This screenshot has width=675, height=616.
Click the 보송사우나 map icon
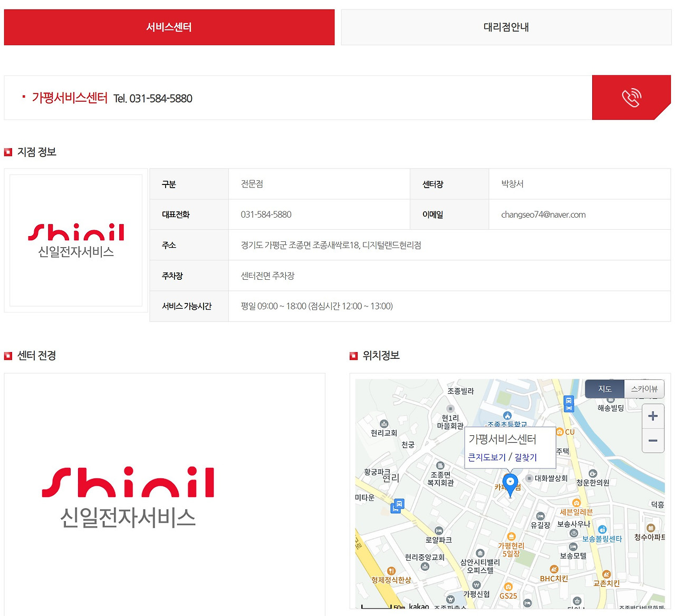pyautogui.click(x=574, y=533)
